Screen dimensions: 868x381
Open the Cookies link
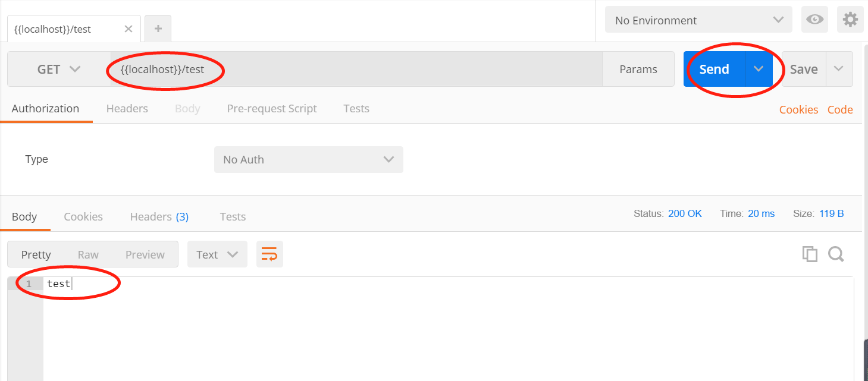(x=798, y=109)
